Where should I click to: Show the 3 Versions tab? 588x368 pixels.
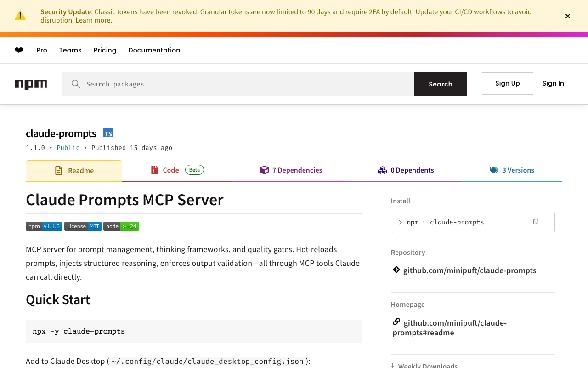(x=512, y=170)
